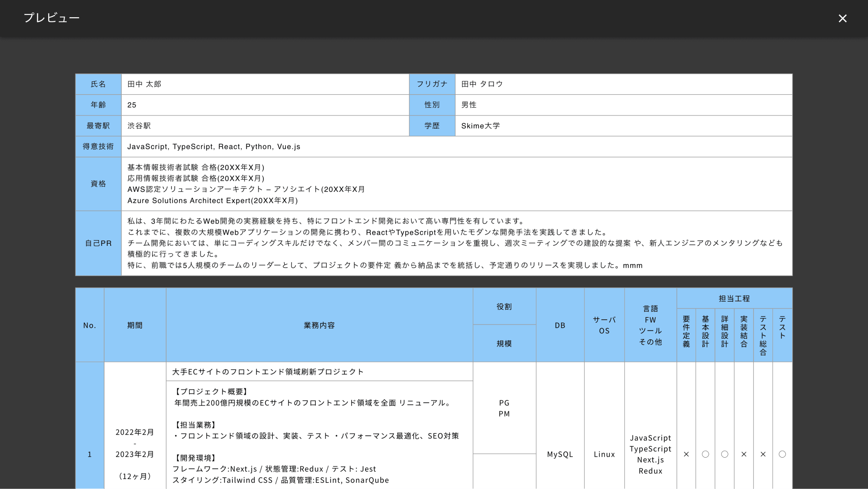
Task: Click the circle mark in the last テスト column
Action: (782, 454)
